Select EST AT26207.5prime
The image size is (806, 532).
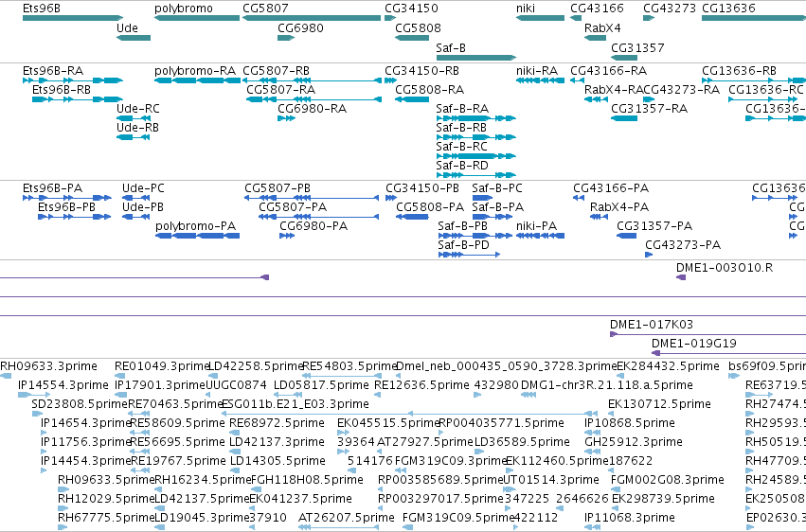(x=339, y=527)
